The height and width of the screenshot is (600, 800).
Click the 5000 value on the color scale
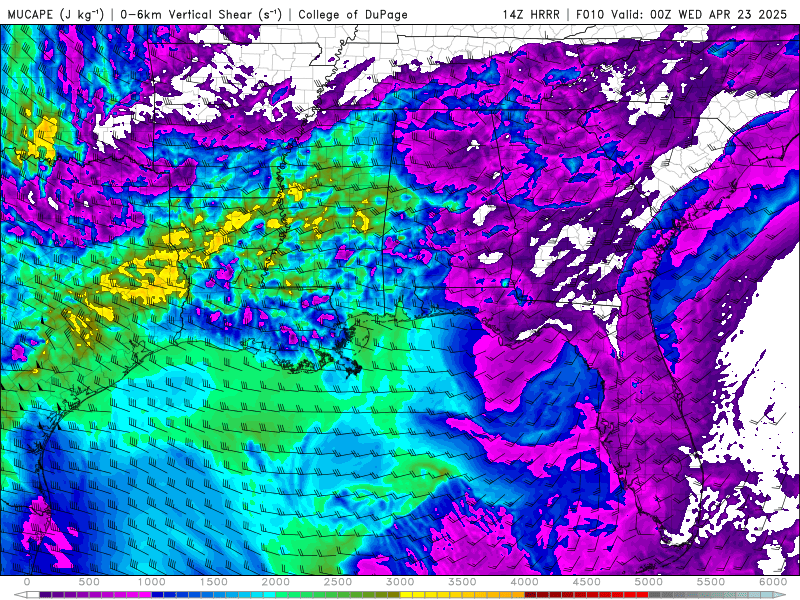click(x=649, y=582)
